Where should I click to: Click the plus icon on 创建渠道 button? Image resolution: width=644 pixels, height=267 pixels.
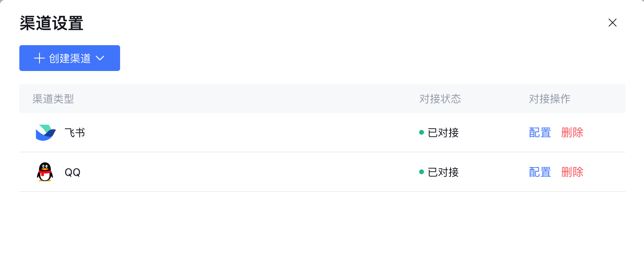click(x=39, y=58)
